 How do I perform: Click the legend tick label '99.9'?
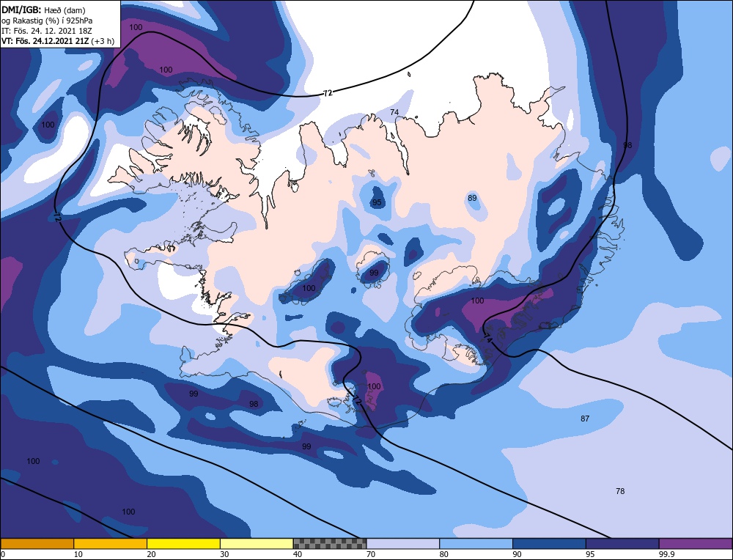(666, 554)
